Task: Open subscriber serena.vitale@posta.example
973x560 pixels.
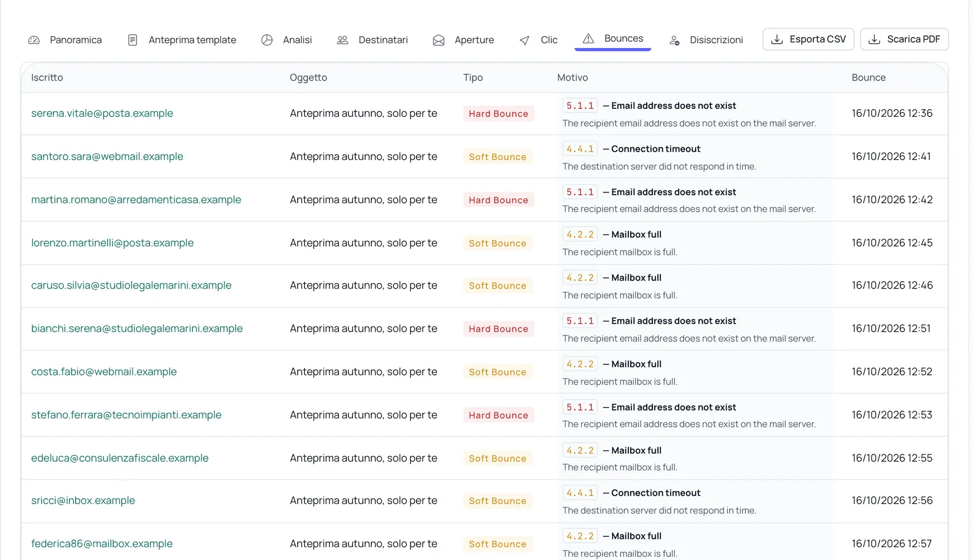Action: (102, 113)
